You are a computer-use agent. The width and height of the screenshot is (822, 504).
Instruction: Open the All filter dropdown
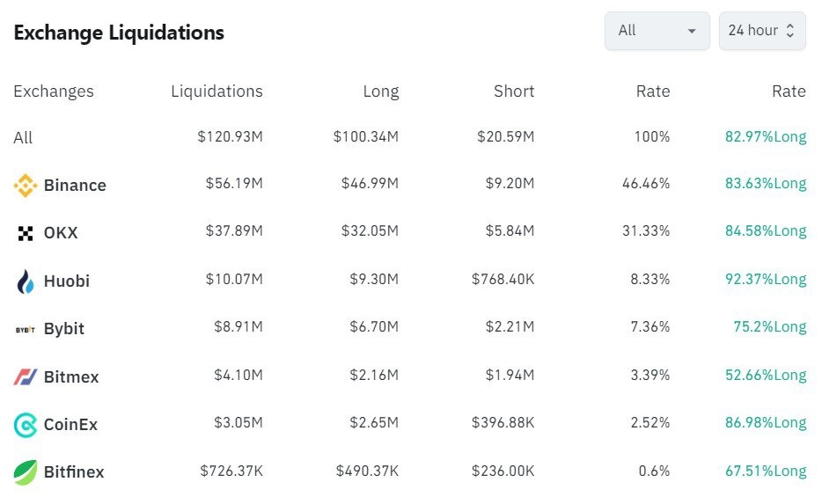pyautogui.click(x=657, y=31)
